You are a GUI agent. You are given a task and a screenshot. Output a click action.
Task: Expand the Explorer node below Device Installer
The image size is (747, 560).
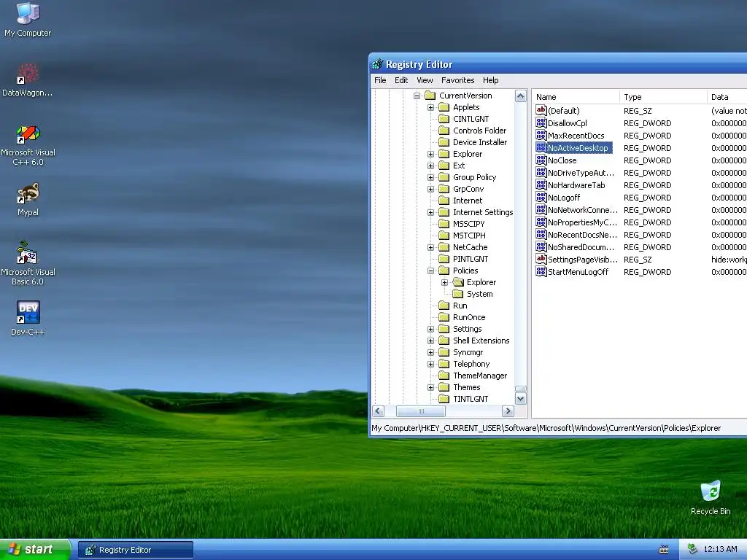[x=430, y=154]
